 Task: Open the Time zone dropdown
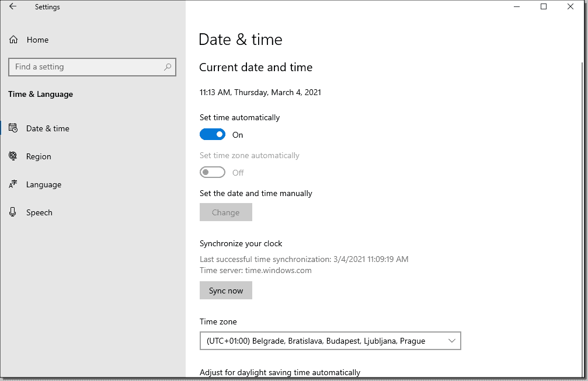coord(330,341)
